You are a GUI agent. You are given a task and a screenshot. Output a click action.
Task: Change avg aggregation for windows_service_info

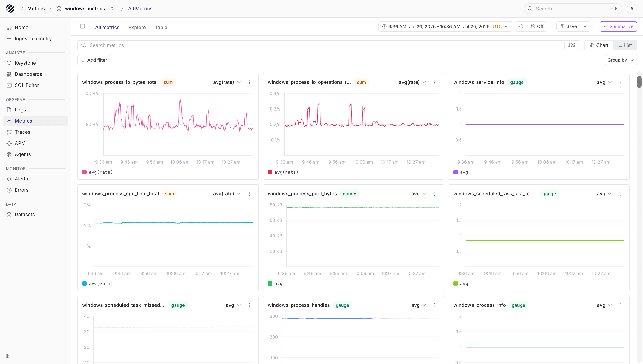coord(604,82)
